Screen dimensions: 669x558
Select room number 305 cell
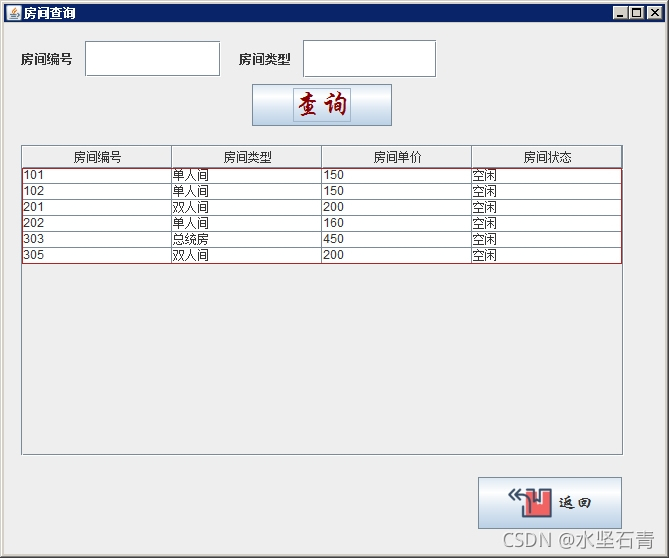(x=97, y=256)
